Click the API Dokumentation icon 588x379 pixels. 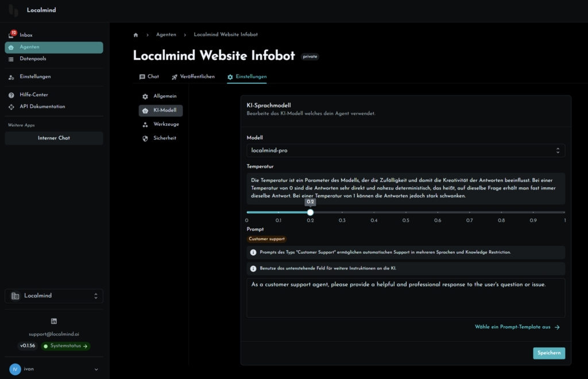(x=11, y=107)
